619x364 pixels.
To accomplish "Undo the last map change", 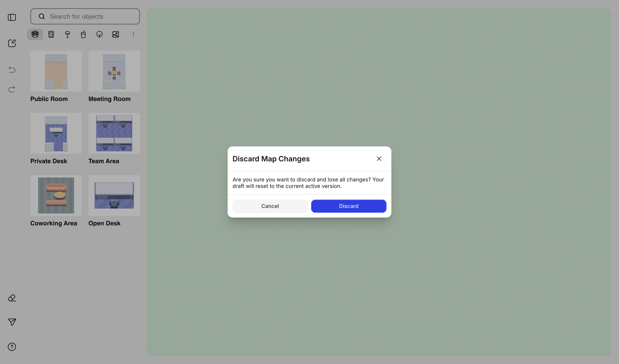I will coord(12,70).
